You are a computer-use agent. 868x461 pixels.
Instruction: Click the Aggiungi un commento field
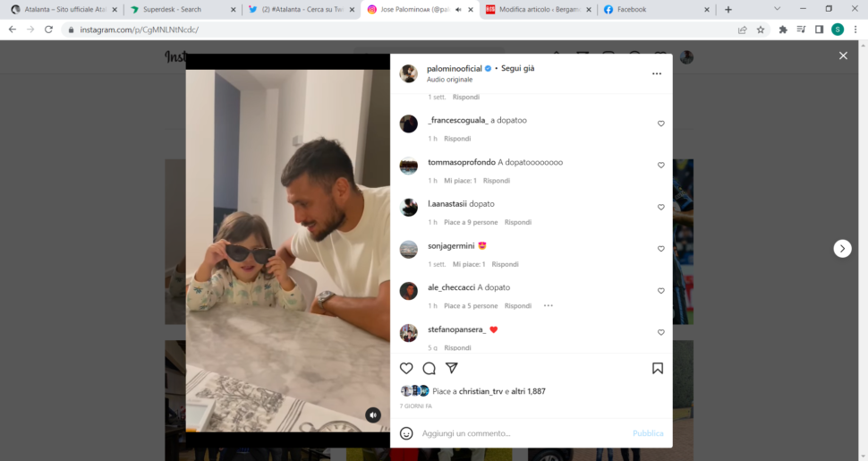pyautogui.click(x=524, y=433)
